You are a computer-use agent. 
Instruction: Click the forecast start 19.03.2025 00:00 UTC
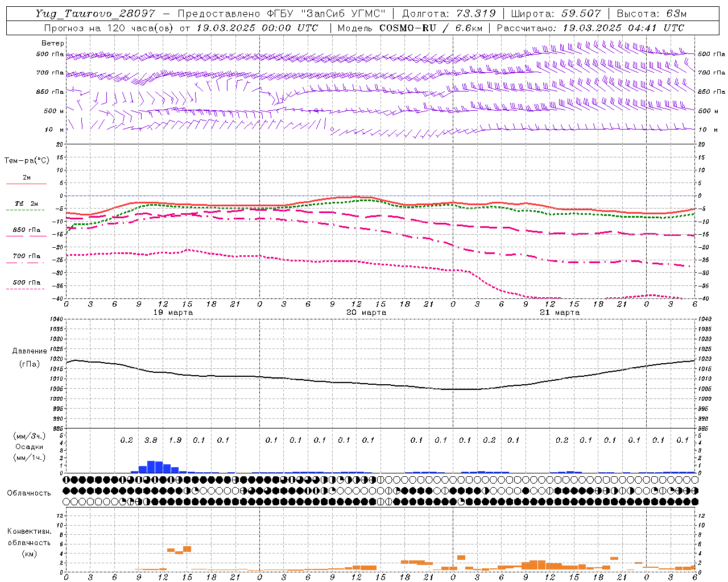click(x=257, y=28)
